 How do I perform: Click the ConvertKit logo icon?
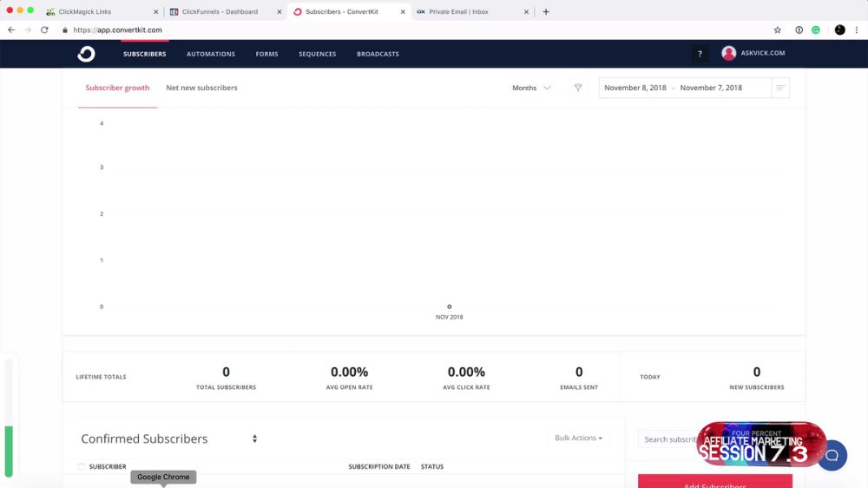click(x=86, y=54)
